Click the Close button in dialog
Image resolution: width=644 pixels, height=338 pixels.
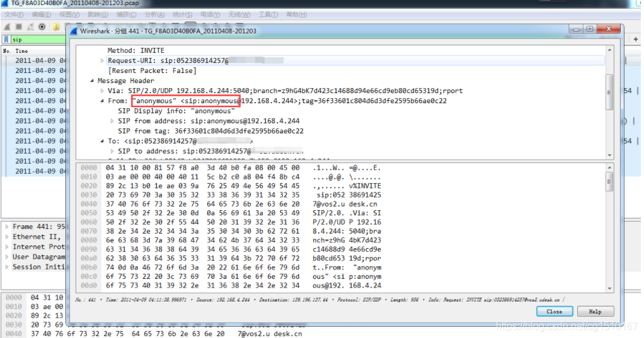click(x=555, y=312)
